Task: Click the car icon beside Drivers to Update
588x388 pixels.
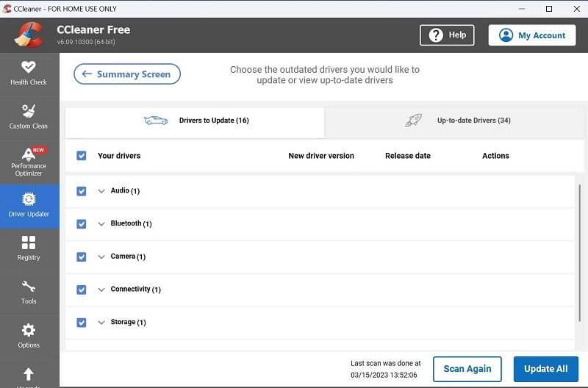Action: (x=156, y=121)
